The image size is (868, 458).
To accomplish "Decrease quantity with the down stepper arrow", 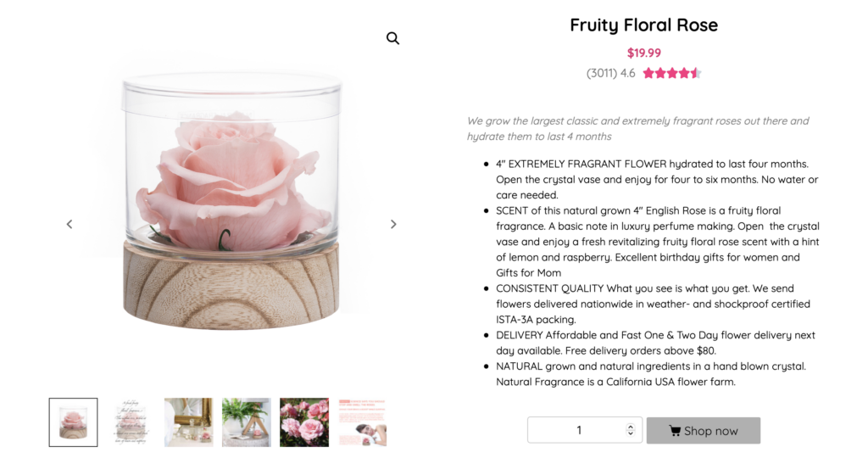I will (x=630, y=434).
